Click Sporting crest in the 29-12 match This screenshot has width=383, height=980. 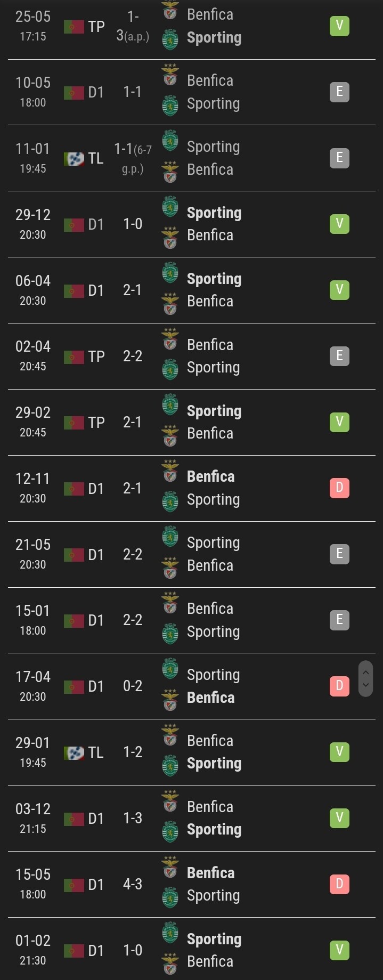170,207
